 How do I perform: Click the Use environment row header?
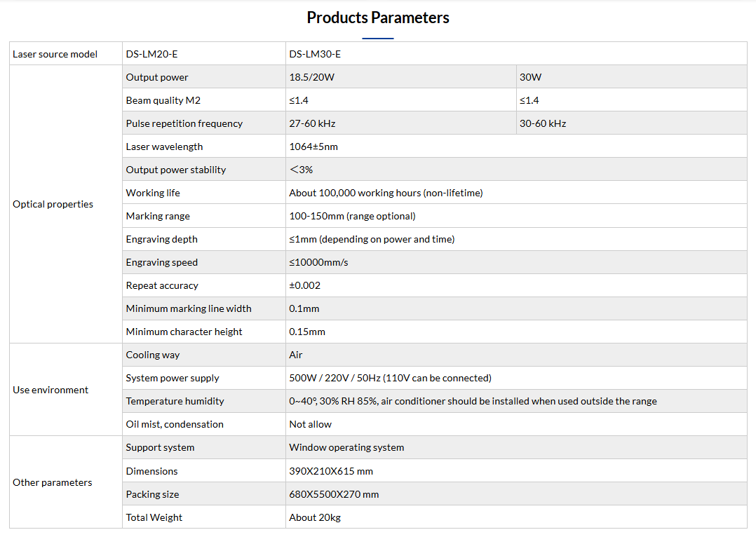(x=50, y=390)
